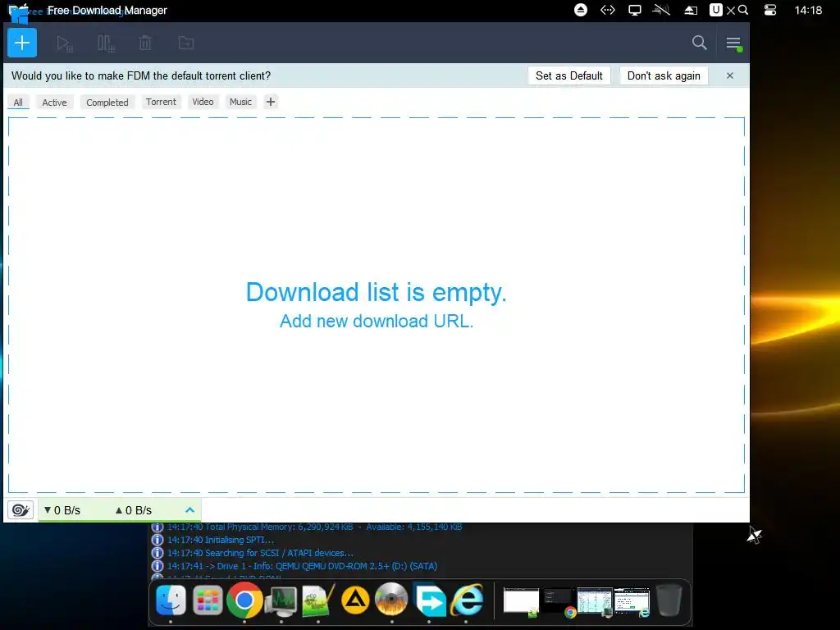
Task: Open the system monitor dock icon
Action: 281,601
